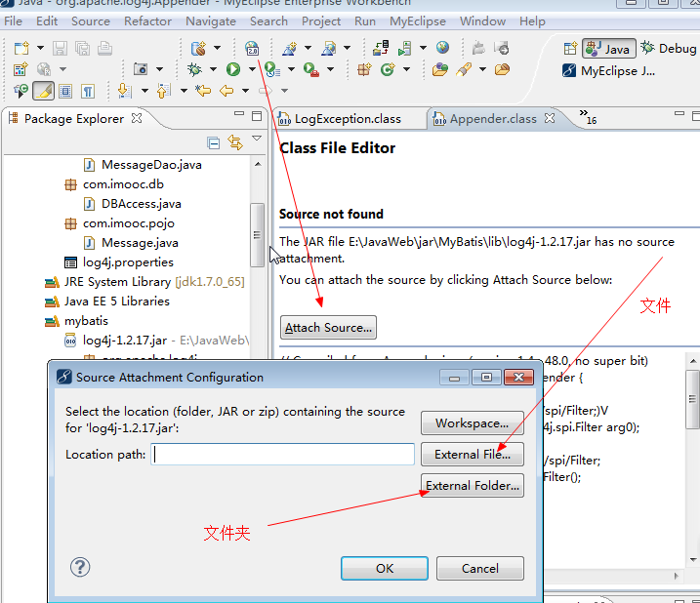The height and width of the screenshot is (603, 700).
Task: Click the Print icon
Action: [x=104, y=48]
